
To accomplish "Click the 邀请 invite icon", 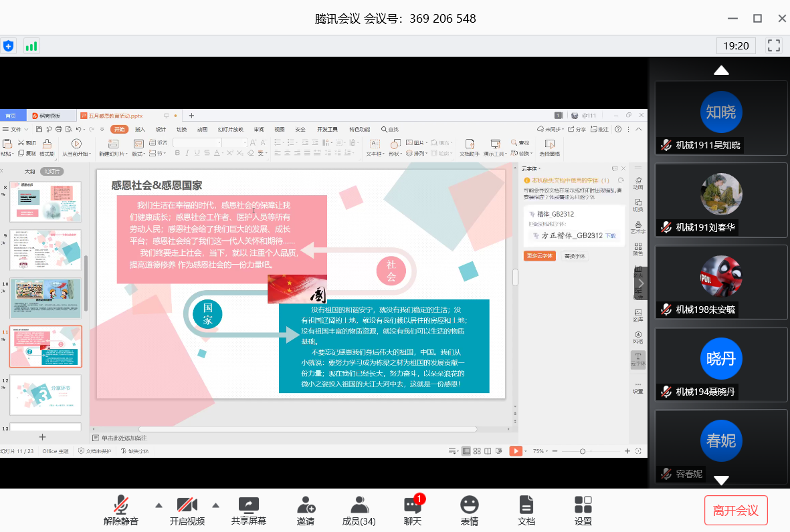I will pyautogui.click(x=306, y=511).
